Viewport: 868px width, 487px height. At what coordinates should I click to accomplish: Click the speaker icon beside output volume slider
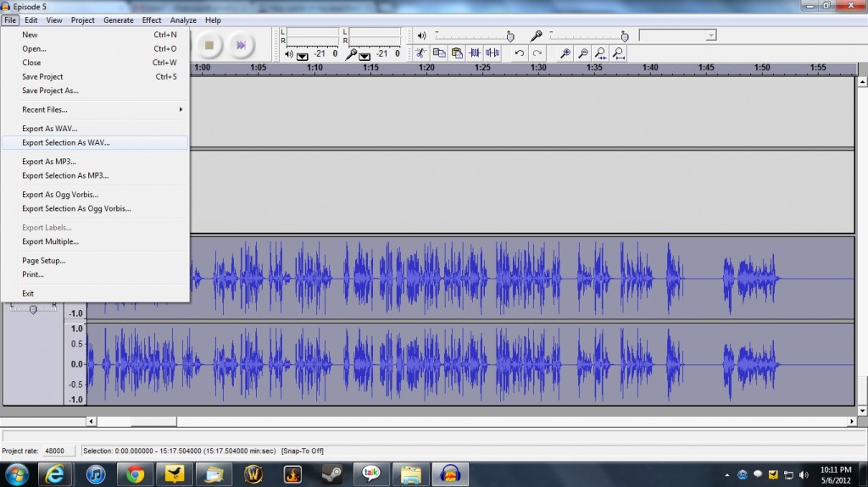(x=422, y=36)
